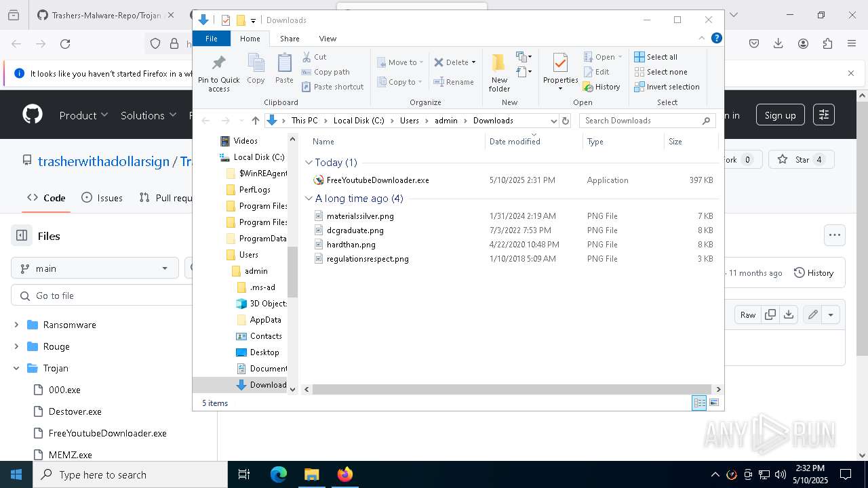
Task: Click Select all in ribbon
Action: point(655,57)
